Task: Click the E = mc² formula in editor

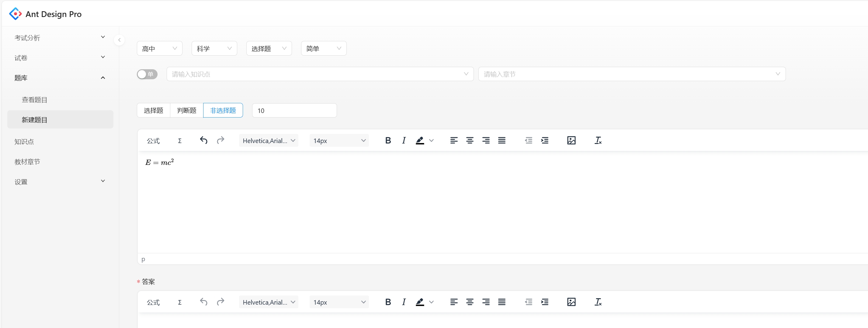Action: (x=159, y=162)
